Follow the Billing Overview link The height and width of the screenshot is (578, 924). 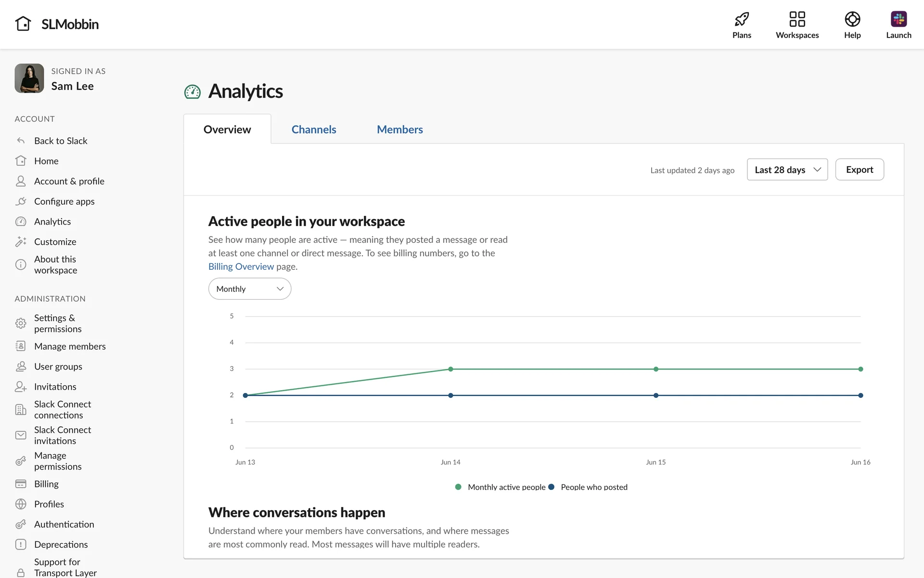click(x=241, y=266)
